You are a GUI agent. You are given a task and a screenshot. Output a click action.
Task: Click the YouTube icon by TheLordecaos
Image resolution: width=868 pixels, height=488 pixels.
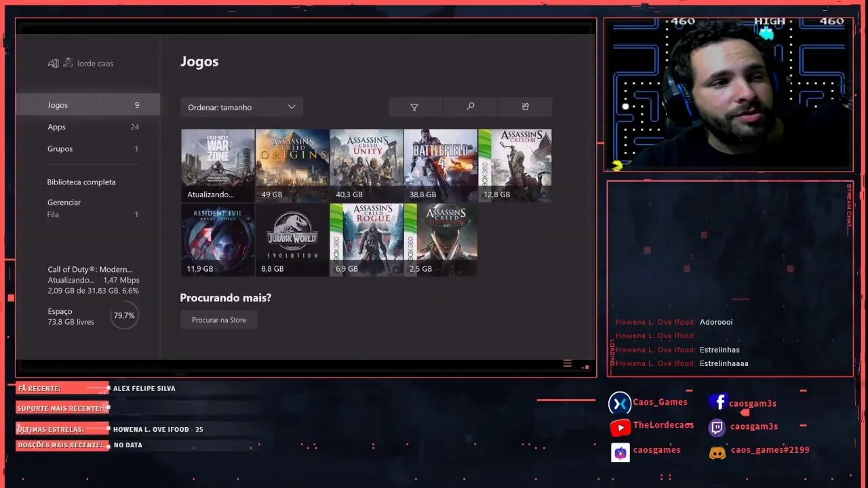(620, 428)
